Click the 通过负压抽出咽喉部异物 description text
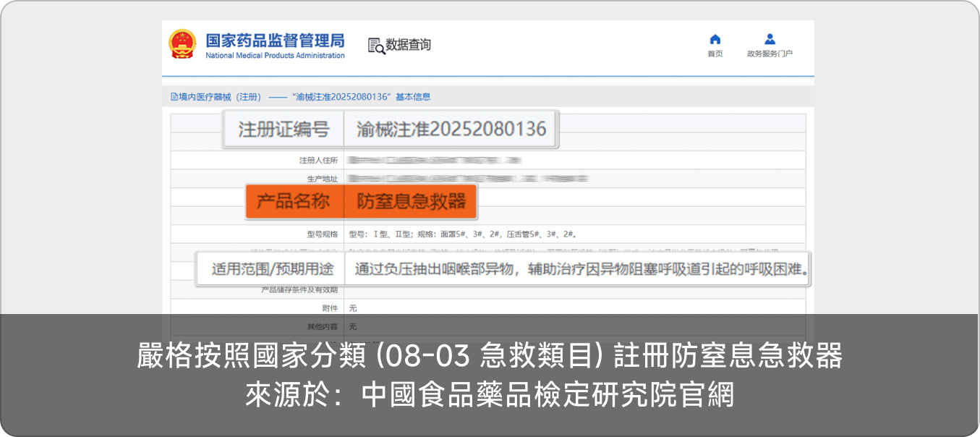The height and width of the screenshot is (437, 980). pyautogui.click(x=580, y=269)
